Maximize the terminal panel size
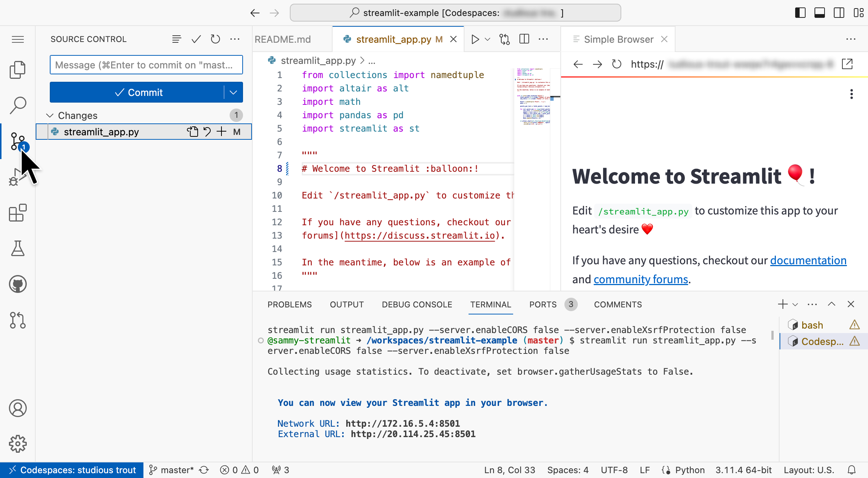 832,304
